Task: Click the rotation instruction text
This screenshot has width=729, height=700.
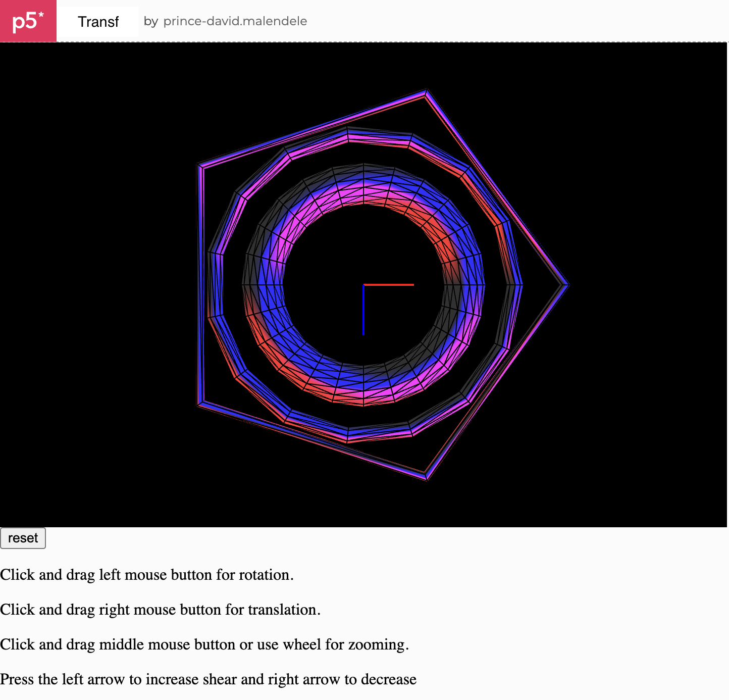Action: click(147, 575)
